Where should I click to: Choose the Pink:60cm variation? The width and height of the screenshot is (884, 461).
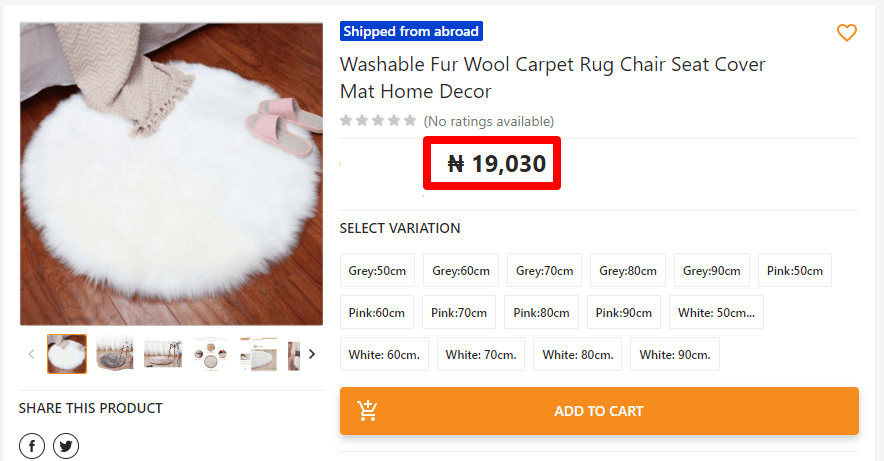coord(377,313)
